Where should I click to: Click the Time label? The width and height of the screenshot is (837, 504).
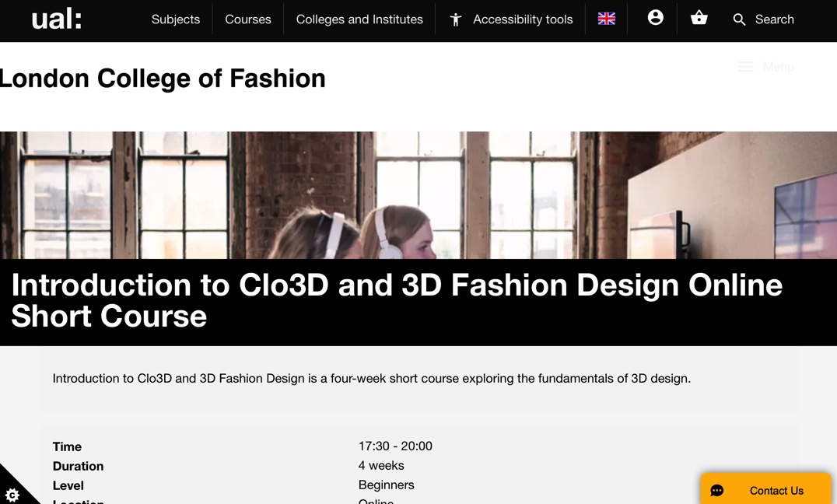pyautogui.click(x=67, y=446)
